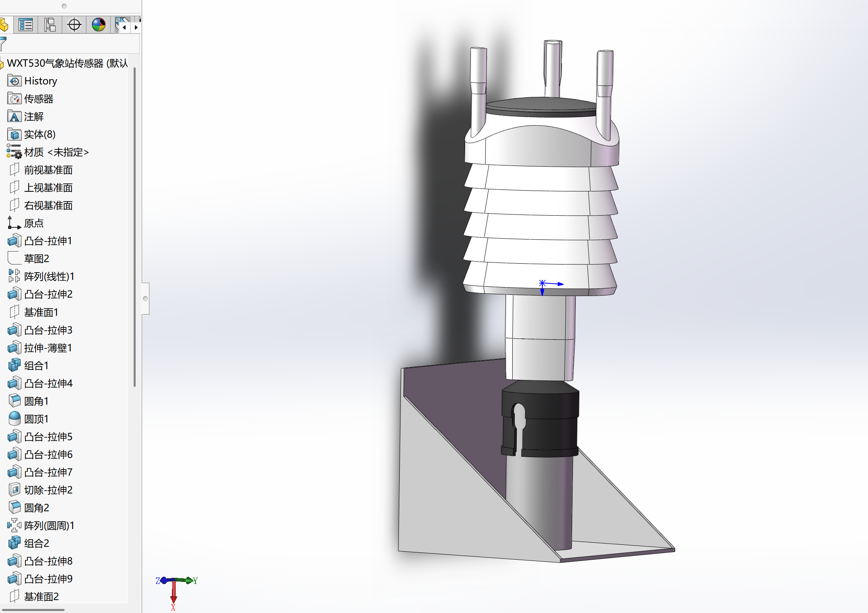Click the 切除-拉伸2 cut-extrude icon
Viewport: 868px width, 613px height.
click(15, 490)
